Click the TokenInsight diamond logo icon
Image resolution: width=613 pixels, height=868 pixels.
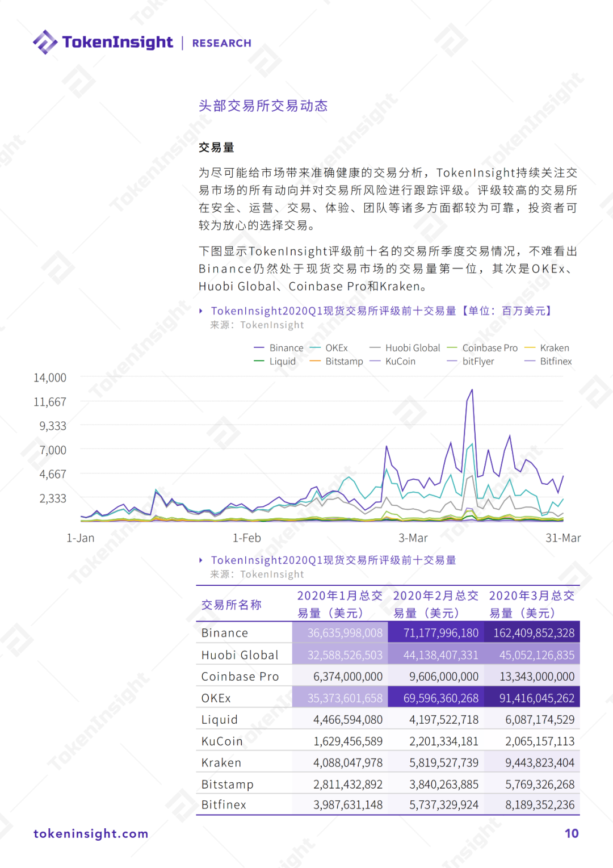coord(45,42)
